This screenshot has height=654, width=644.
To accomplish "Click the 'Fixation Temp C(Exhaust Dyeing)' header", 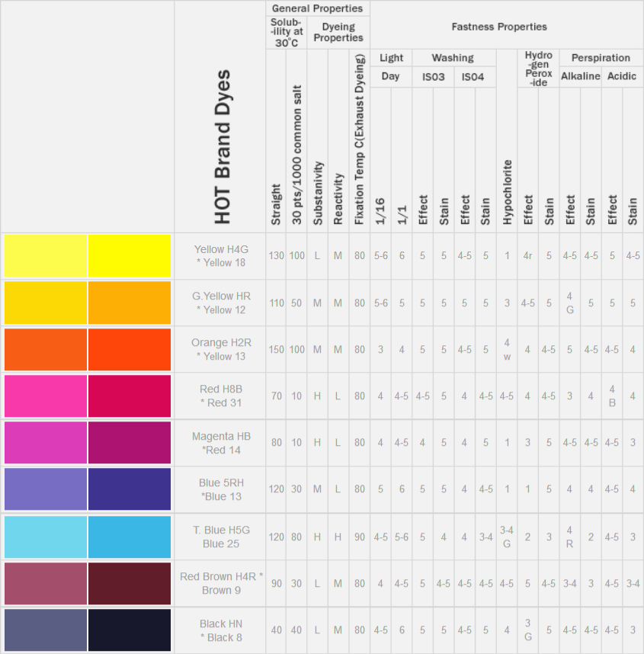I will [360, 139].
